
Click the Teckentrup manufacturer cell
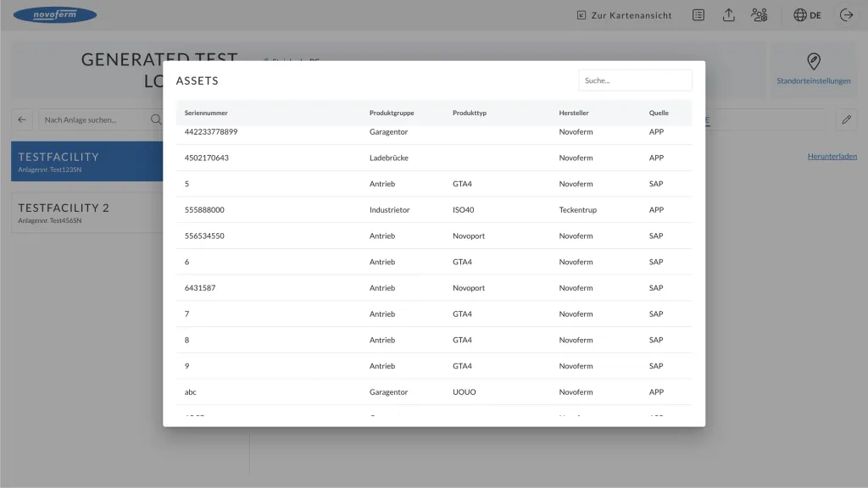click(x=577, y=210)
